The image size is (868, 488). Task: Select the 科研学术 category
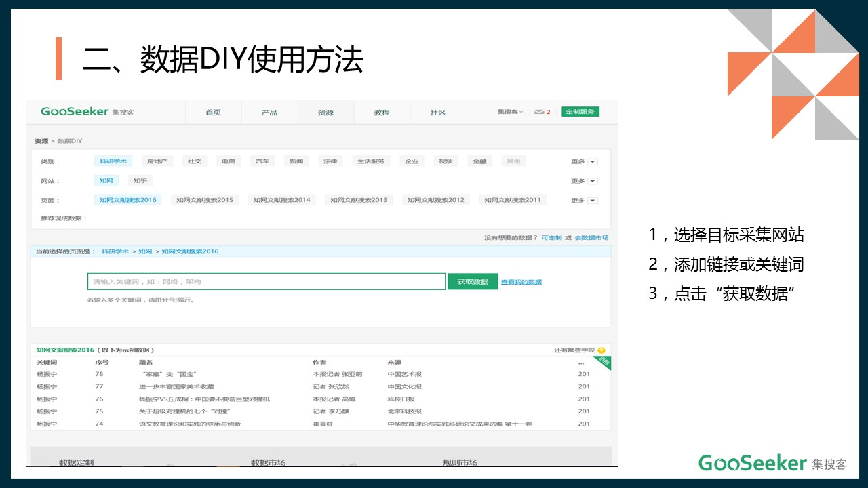(x=114, y=161)
